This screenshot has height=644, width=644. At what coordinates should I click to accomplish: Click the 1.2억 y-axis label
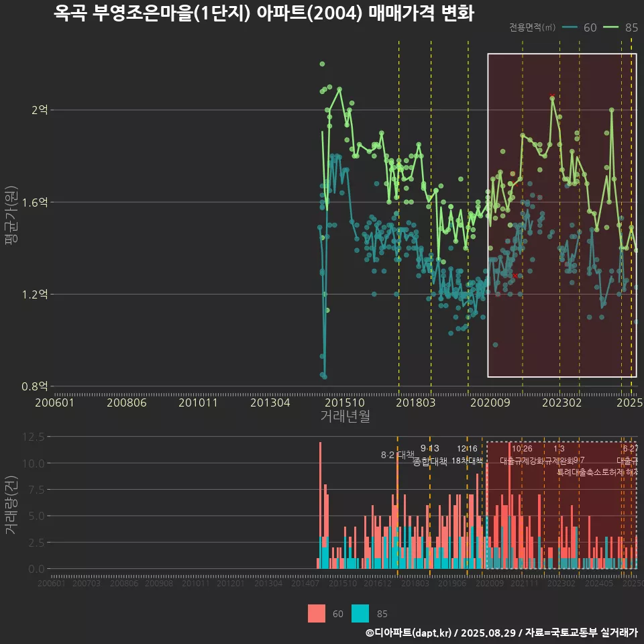35,294
